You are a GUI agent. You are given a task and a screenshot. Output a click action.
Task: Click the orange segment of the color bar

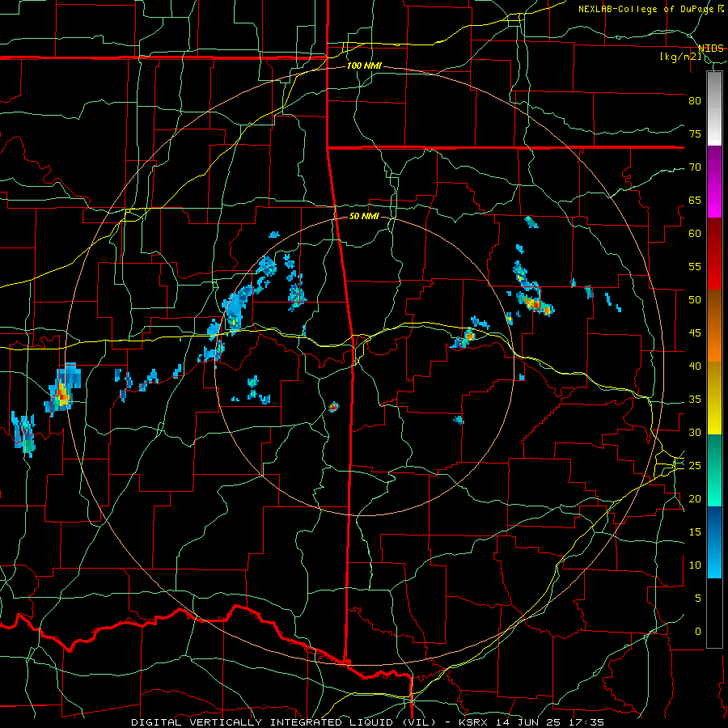pyautogui.click(x=714, y=326)
